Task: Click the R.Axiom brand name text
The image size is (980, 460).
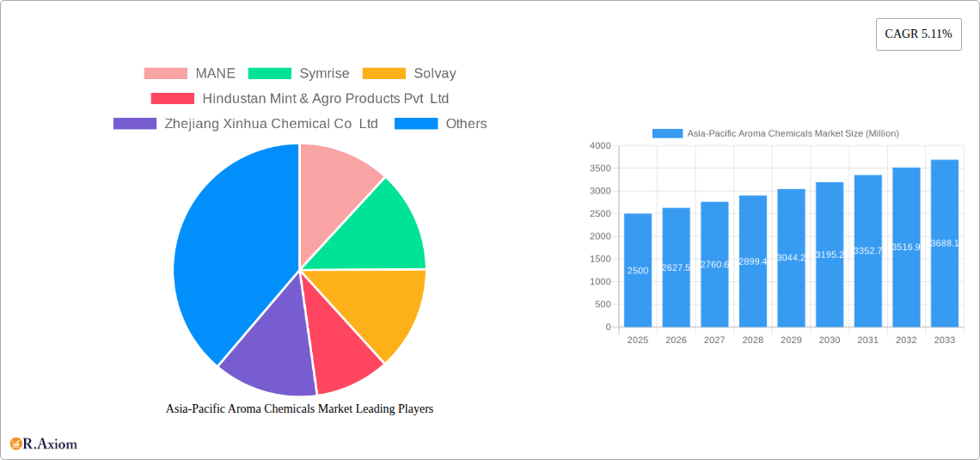Action: (x=51, y=444)
